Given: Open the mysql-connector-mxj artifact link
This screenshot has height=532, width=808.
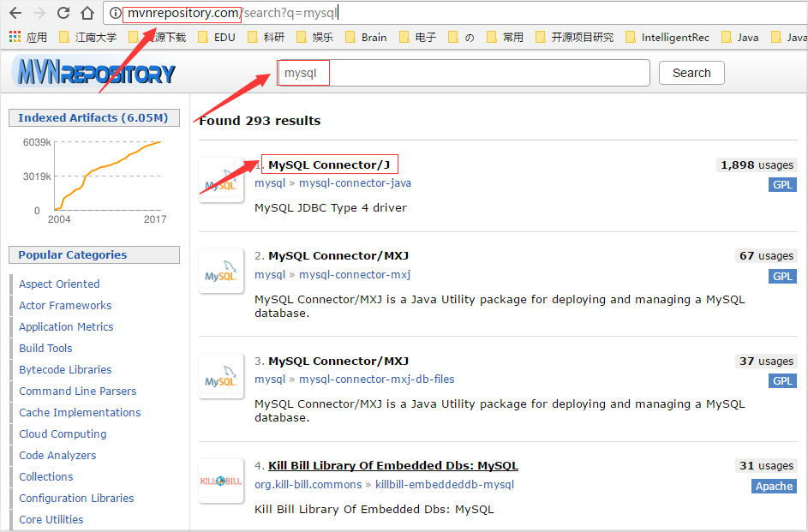Looking at the screenshot, I should (x=355, y=274).
